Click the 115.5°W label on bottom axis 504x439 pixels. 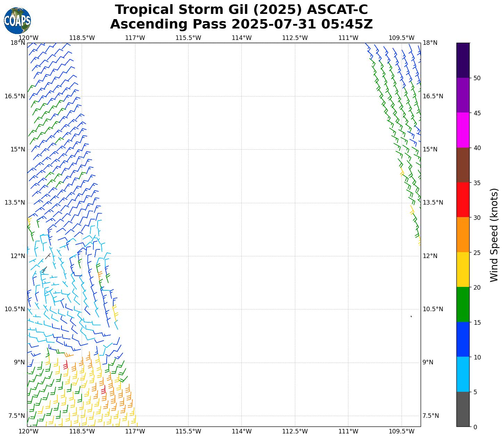coord(188,431)
